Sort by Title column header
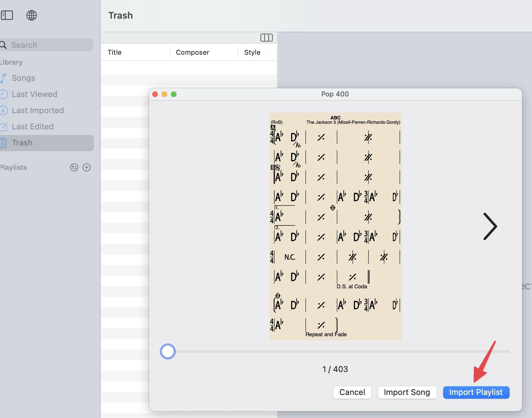This screenshot has height=418, width=532. click(x=115, y=52)
